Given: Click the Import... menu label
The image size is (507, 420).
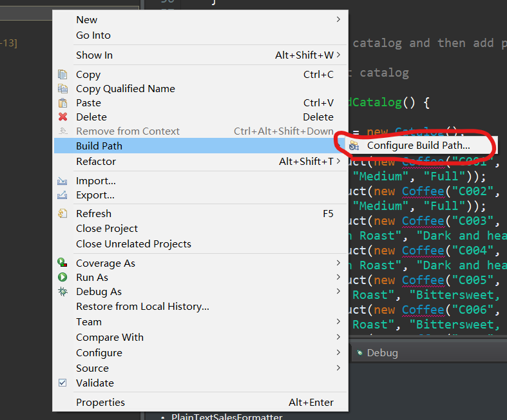Looking at the screenshot, I should 96,181.
